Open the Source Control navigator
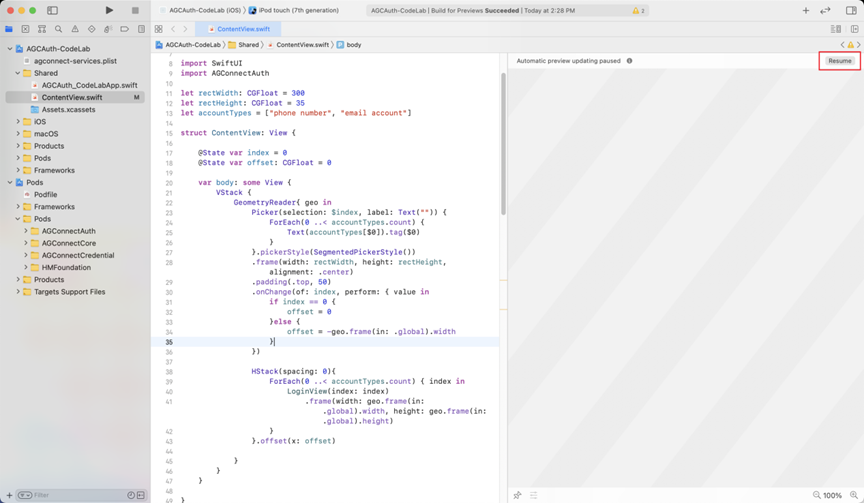 25,29
